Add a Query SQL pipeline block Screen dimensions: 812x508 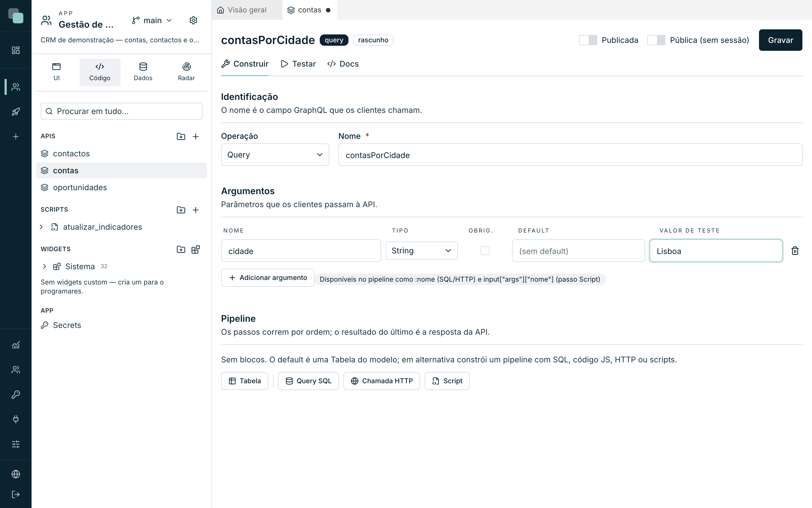[308, 381]
